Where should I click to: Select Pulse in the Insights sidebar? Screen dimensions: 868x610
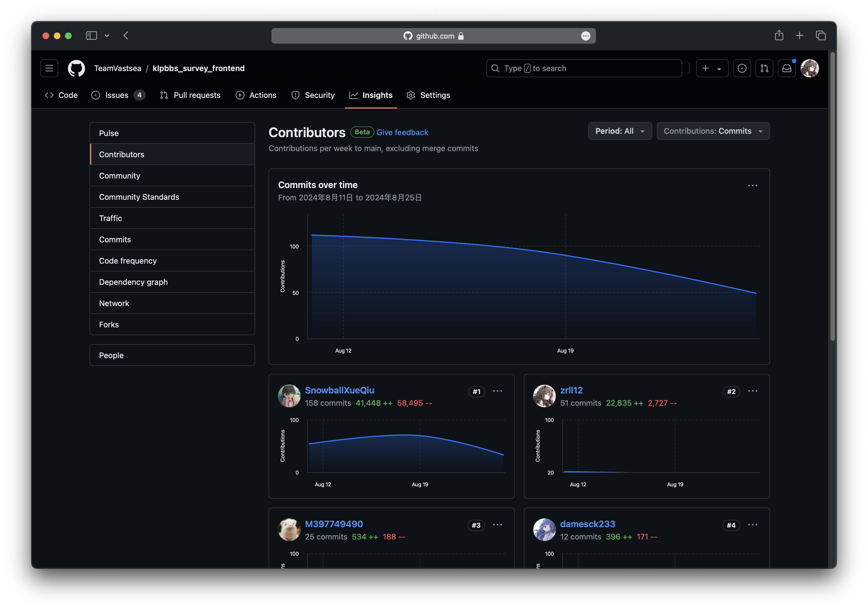pos(172,133)
